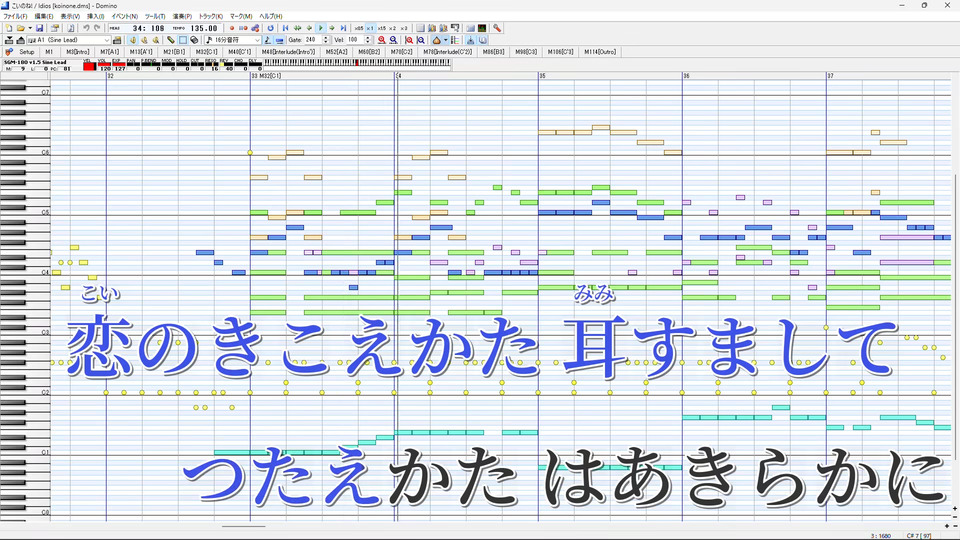960x540 pixels.
Task: Click the horizontal scrollbar thumb at bottom
Action: (x=243, y=526)
